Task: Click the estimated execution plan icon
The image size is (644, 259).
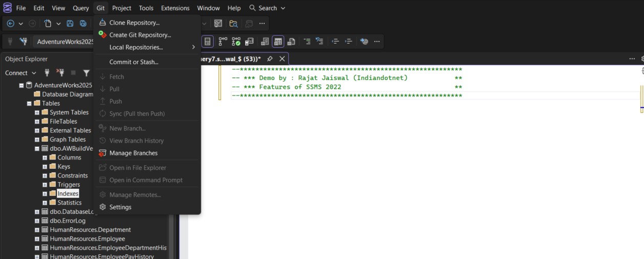Action: click(x=223, y=42)
